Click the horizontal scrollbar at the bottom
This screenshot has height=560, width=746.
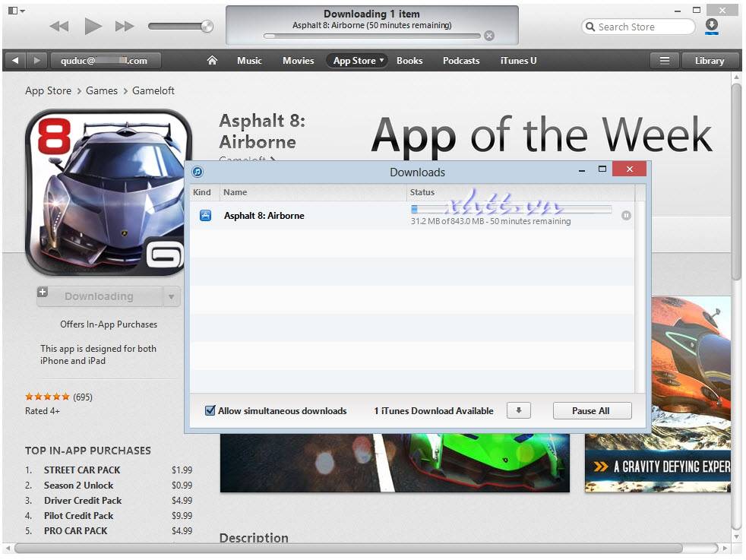click(x=348, y=549)
